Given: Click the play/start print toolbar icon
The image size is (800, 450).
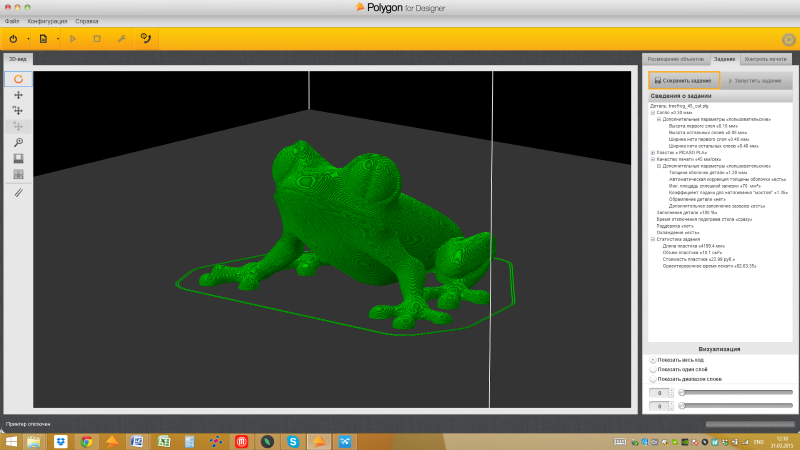Looking at the screenshot, I should pyautogui.click(x=73, y=39).
